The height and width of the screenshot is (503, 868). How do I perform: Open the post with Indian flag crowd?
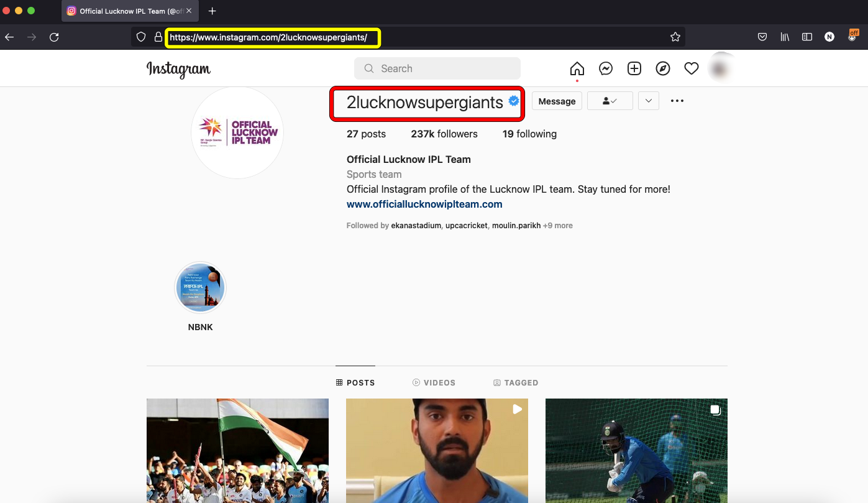point(237,451)
